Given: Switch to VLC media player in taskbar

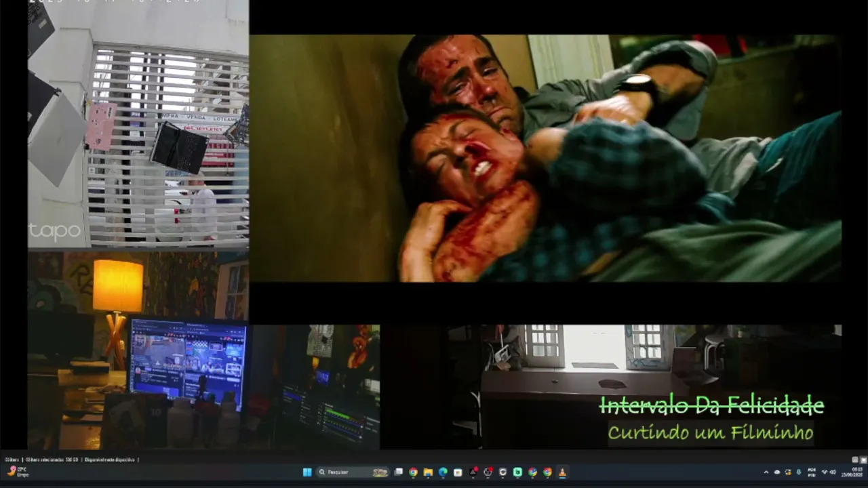Looking at the screenshot, I should point(562,472).
